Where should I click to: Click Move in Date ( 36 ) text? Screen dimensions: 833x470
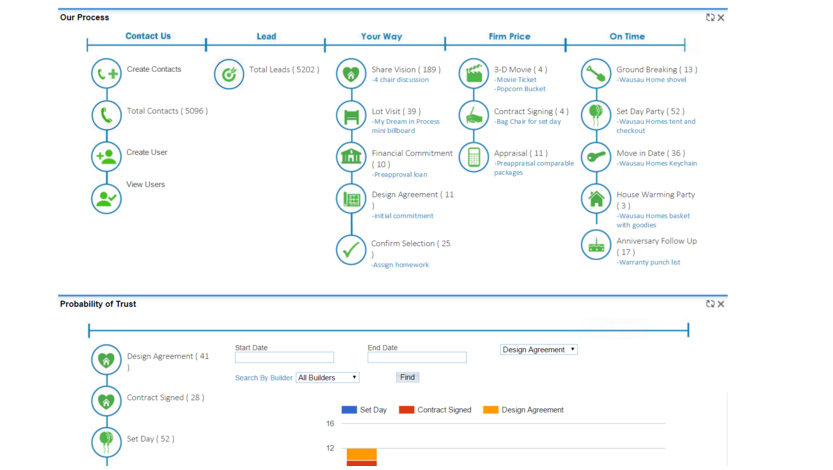[651, 153]
